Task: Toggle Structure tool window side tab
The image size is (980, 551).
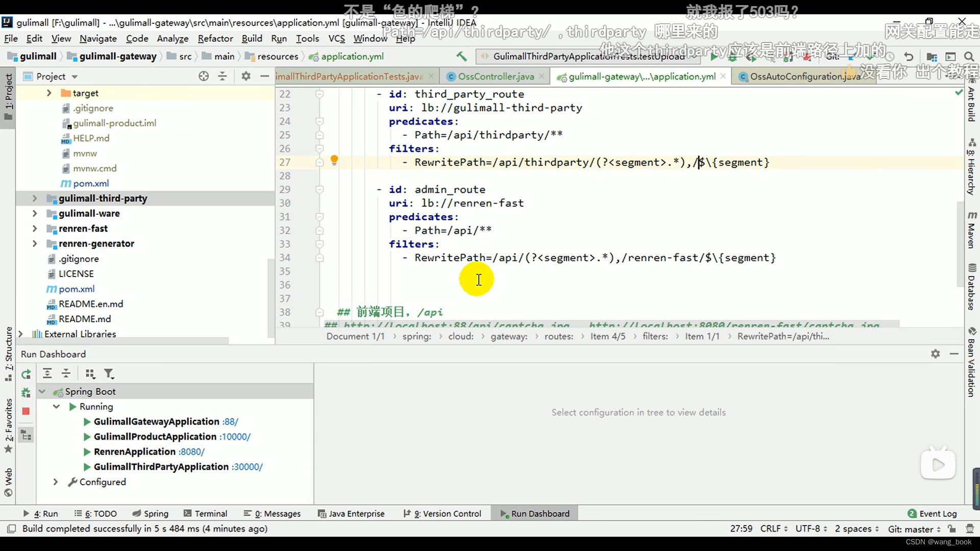Action: pos(8,354)
